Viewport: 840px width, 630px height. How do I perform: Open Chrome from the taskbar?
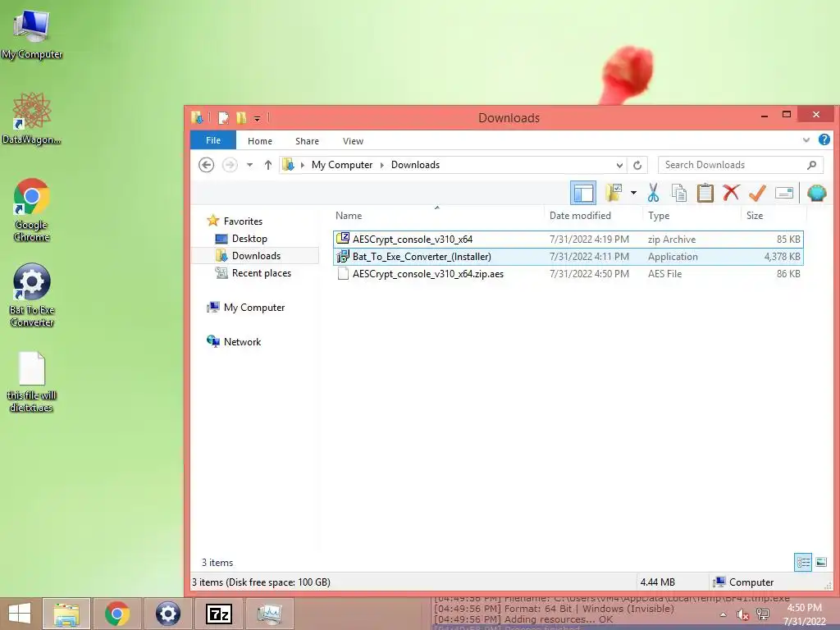point(116,614)
